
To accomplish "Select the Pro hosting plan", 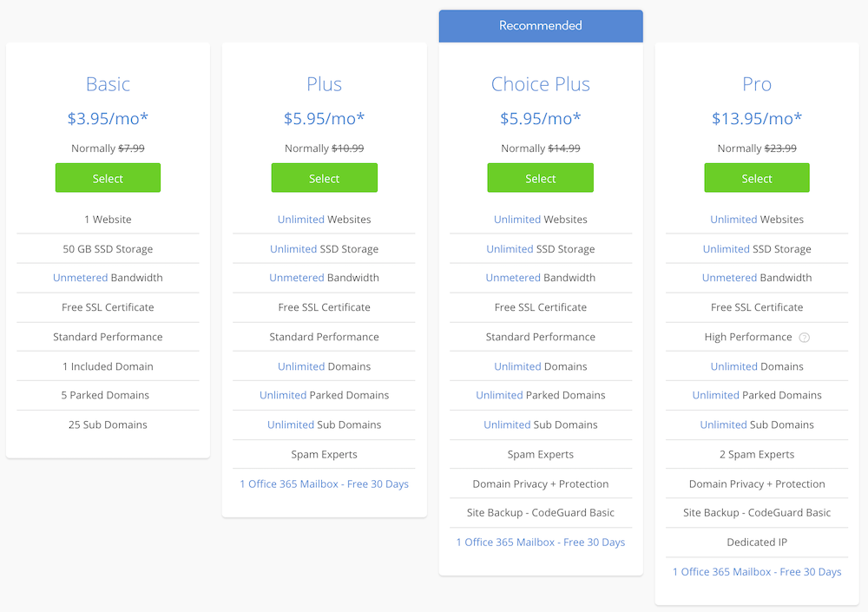I will [757, 178].
